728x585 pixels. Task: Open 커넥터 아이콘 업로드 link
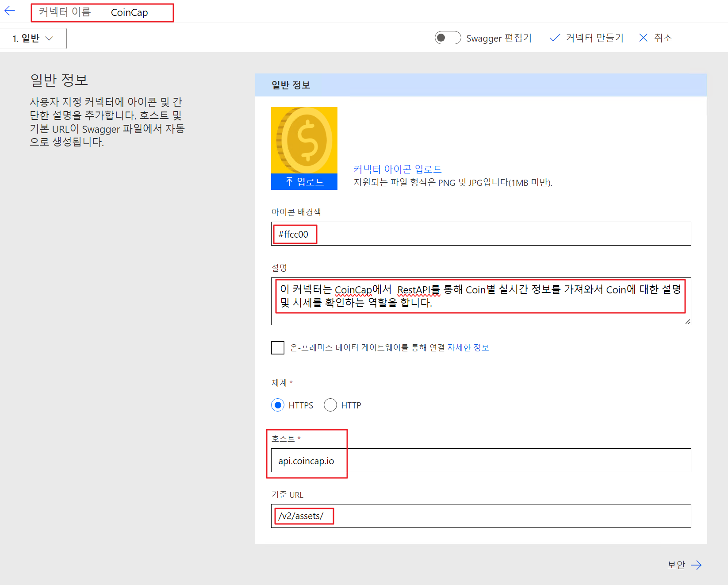point(397,169)
